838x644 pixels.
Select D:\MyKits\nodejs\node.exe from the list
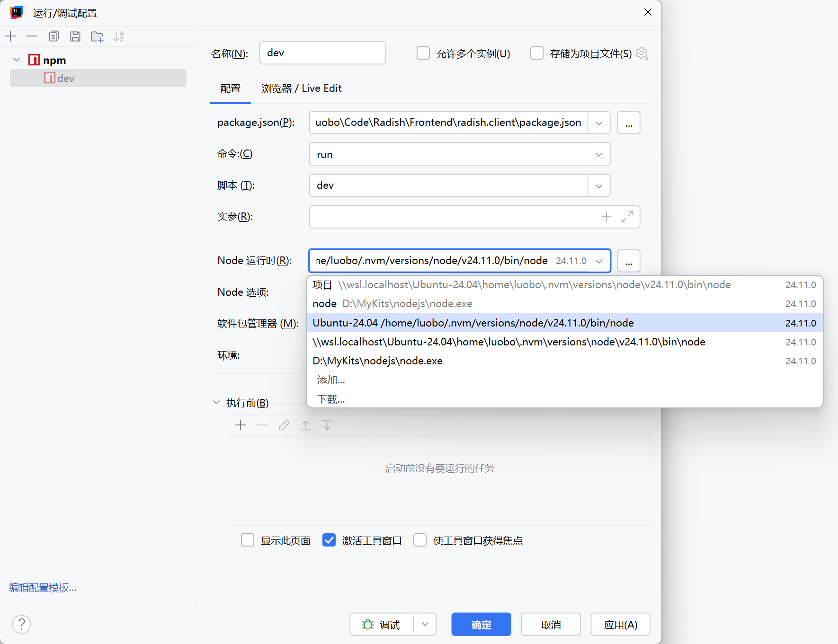378,361
